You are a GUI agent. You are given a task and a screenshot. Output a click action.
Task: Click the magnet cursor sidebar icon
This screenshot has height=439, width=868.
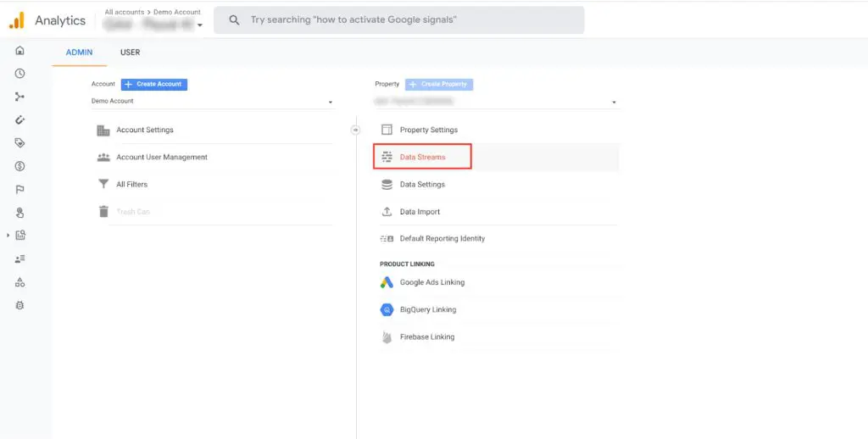point(20,119)
